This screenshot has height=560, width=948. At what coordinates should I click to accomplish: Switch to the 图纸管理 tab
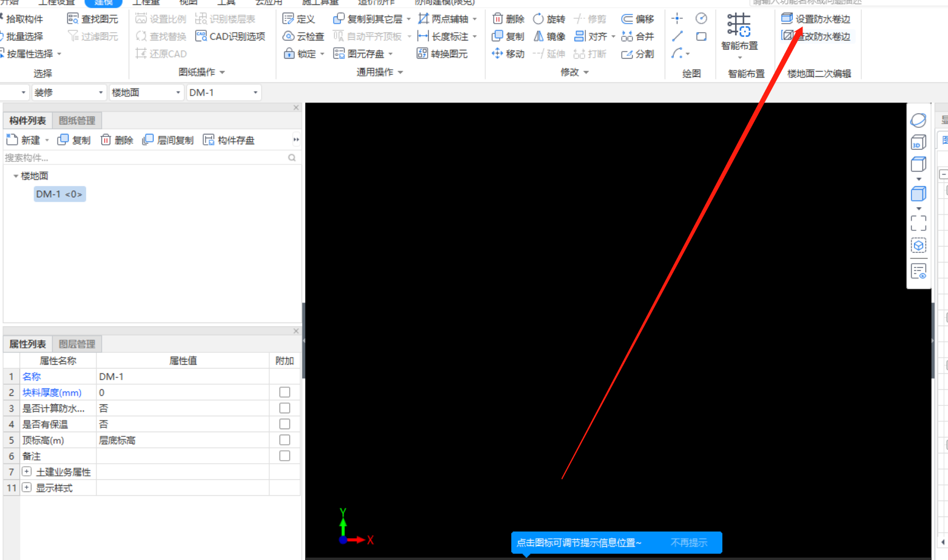click(x=77, y=121)
